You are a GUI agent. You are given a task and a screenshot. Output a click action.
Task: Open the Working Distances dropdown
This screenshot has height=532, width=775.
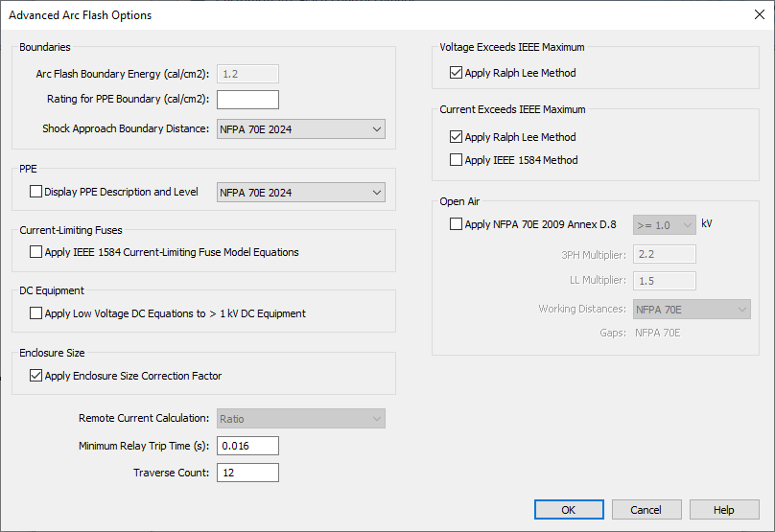pos(691,310)
